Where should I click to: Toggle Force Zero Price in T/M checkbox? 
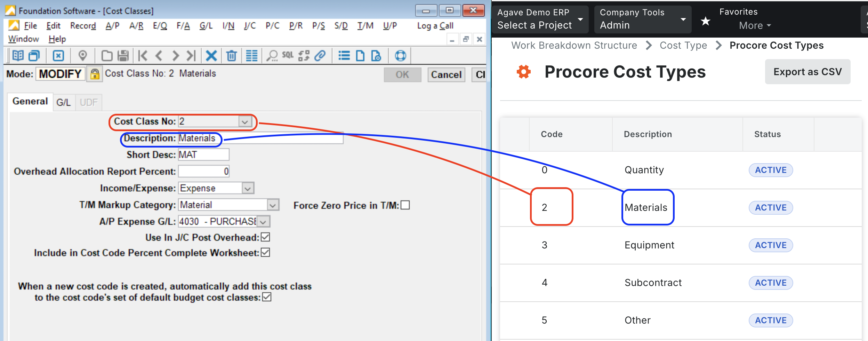(405, 205)
